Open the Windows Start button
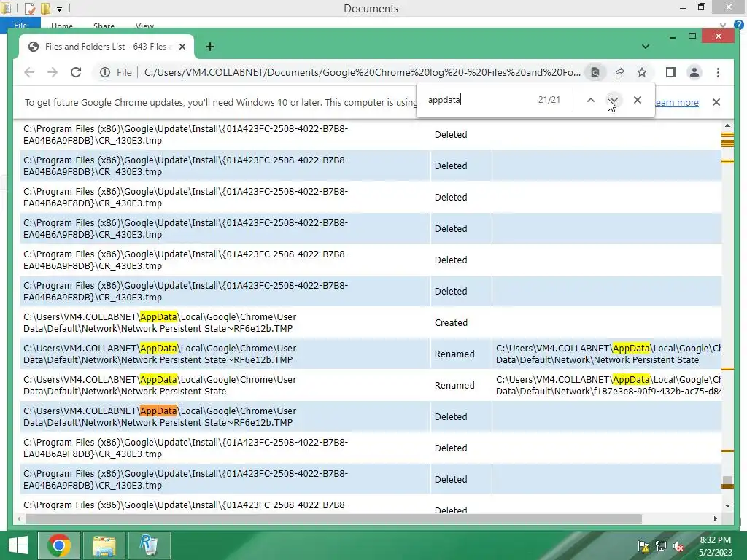 (x=18, y=545)
